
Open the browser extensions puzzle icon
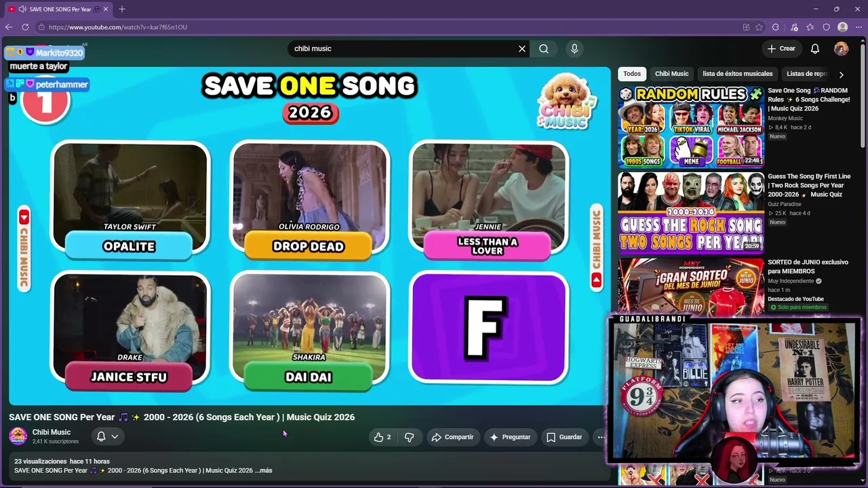tap(776, 27)
